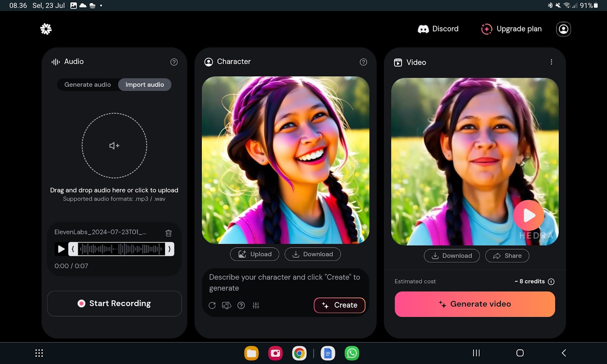Open the gallery notification icon in the status bar
Screen dimensions: 607x364
(74, 6)
